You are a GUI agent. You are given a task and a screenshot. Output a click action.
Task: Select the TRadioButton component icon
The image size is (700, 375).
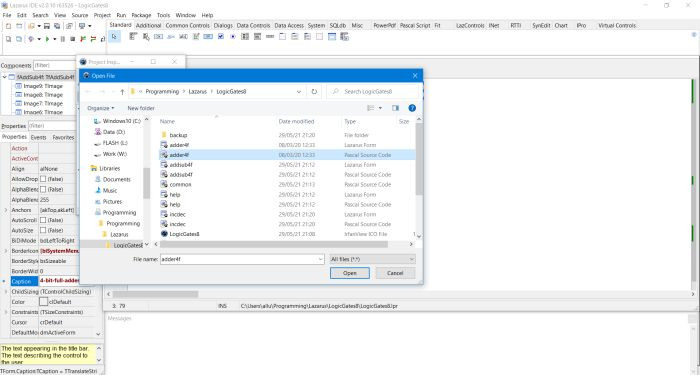(x=233, y=37)
